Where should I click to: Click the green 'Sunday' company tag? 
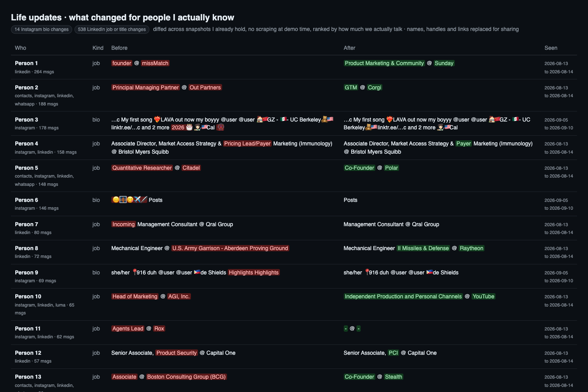[444, 63]
